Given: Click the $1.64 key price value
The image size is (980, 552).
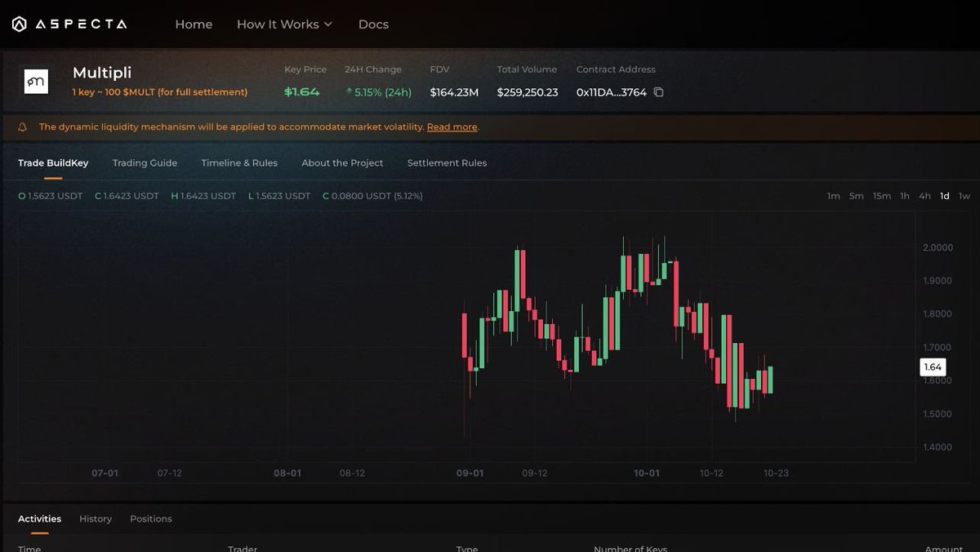Looking at the screenshot, I should click(x=301, y=91).
